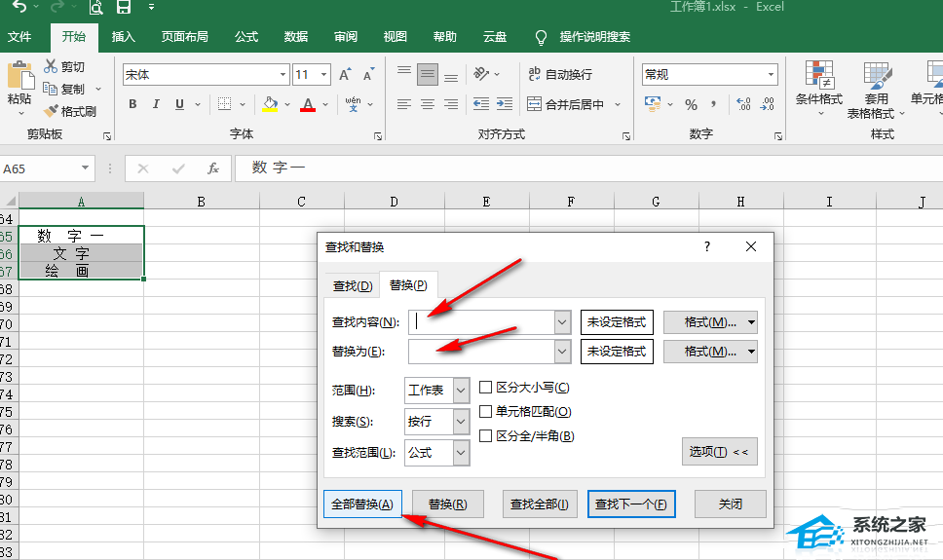Click the Conditional Formatting (条件格式) icon
Screen dimensions: 943x560
tap(819, 75)
